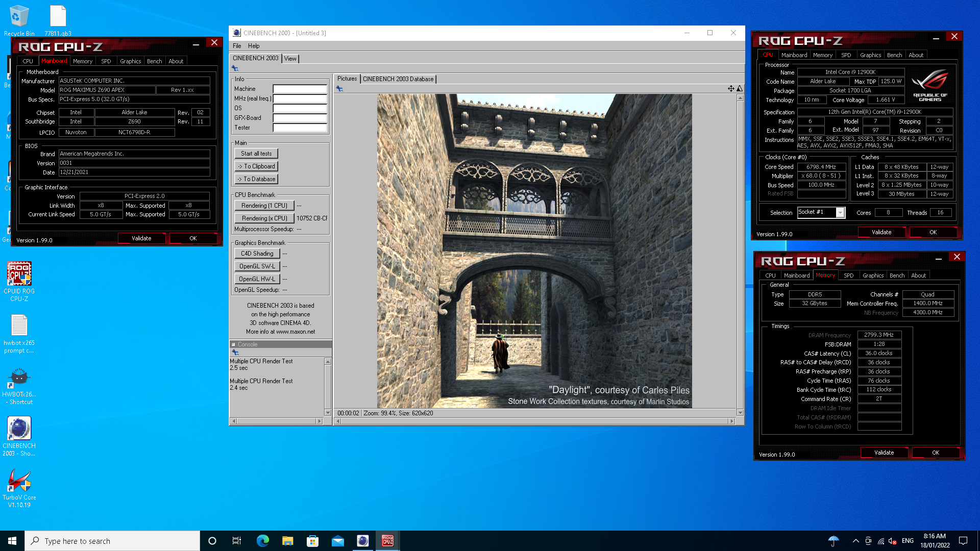Select the CPUID ROG CPU-Z desktop shortcut
The image size is (980, 551).
coord(19,282)
